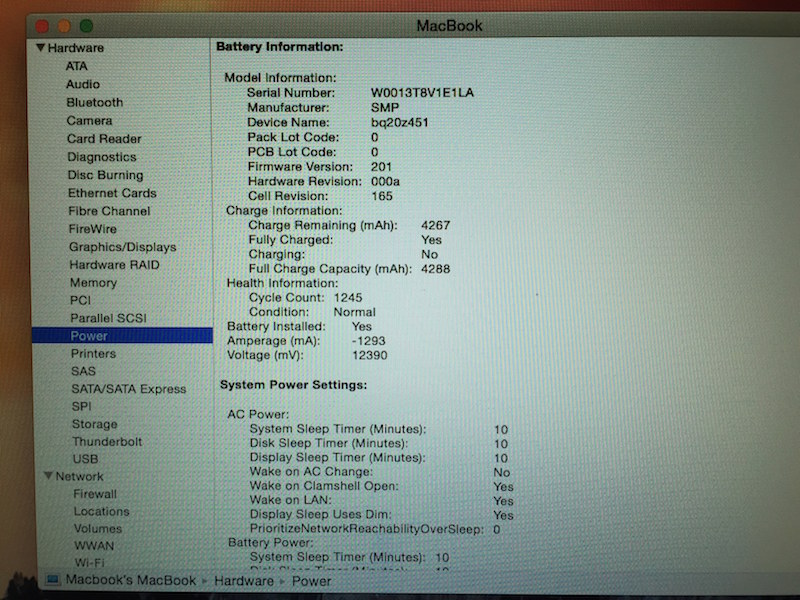The width and height of the screenshot is (800, 600).
Task: Collapse the Network section triangle
Action: click(48, 476)
